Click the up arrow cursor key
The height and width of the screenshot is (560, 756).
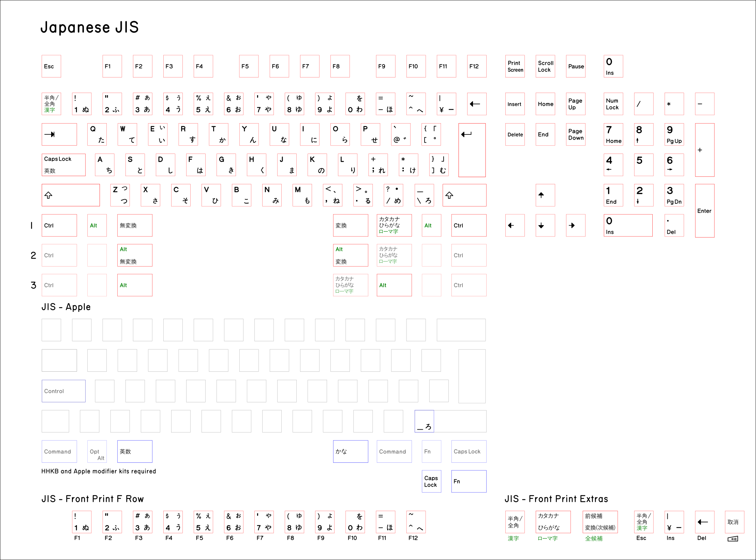[545, 195]
